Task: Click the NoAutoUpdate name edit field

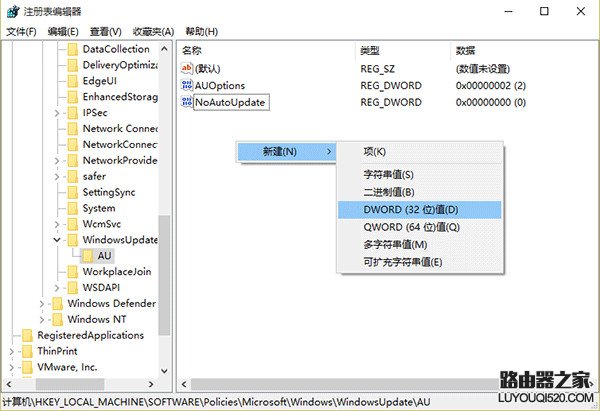Action: [232, 102]
